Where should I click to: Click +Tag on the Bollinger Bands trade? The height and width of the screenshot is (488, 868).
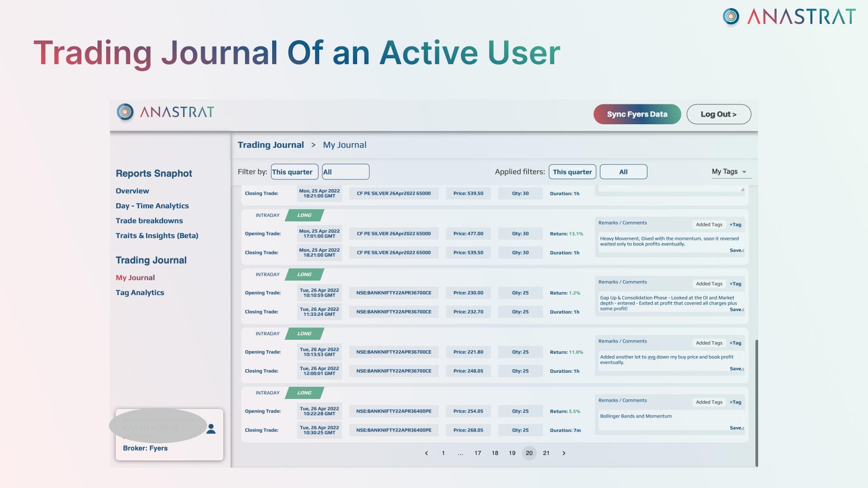pyautogui.click(x=735, y=402)
